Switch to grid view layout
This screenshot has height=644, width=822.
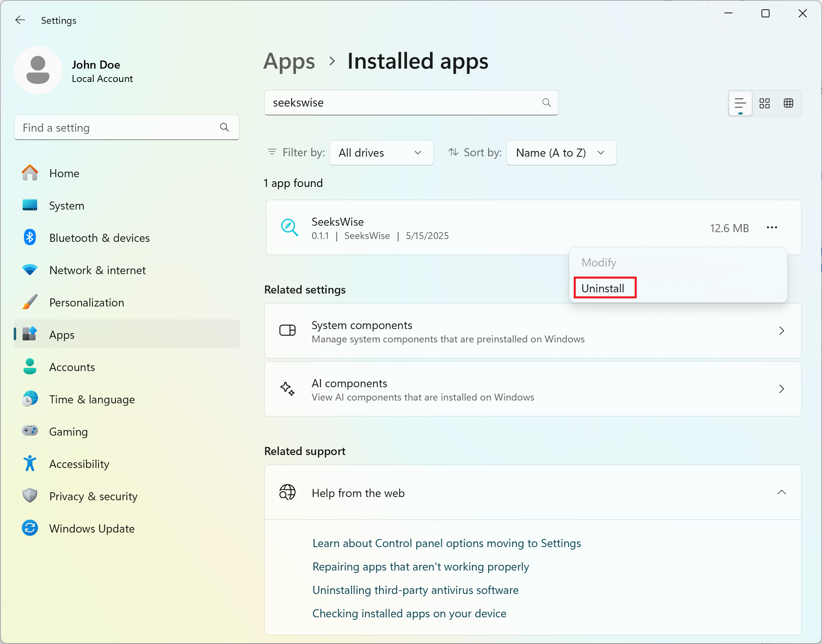tap(764, 103)
